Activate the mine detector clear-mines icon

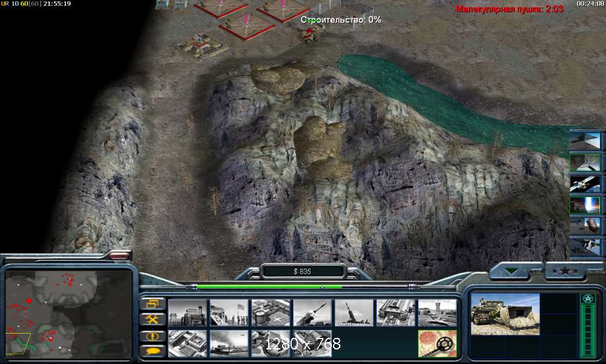coord(437,343)
